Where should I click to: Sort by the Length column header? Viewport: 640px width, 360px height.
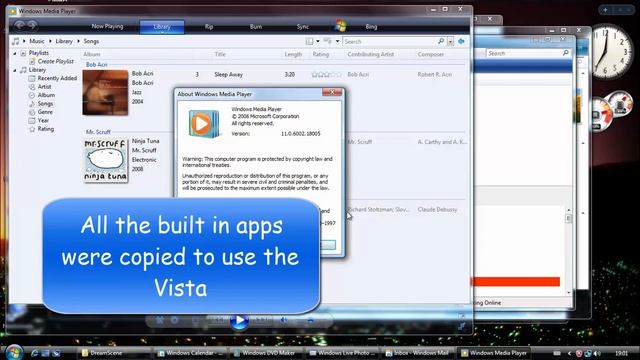293,54
